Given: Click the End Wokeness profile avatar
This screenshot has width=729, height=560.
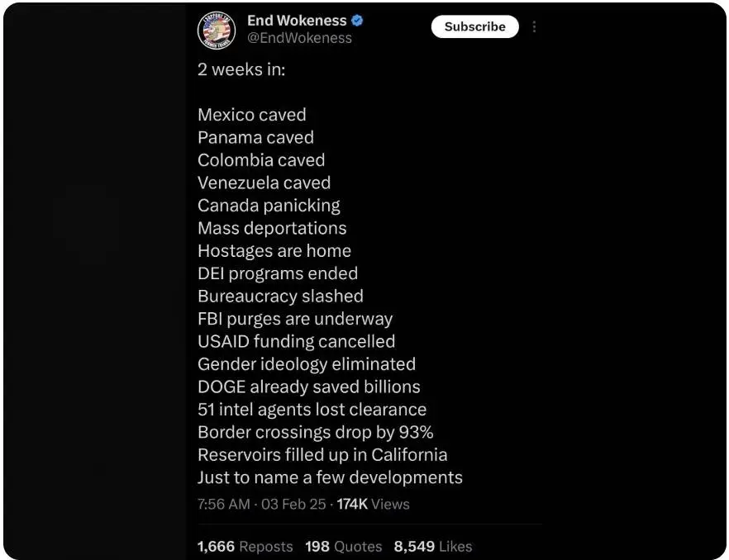Looking at the screenshot, I should [217, 27].
